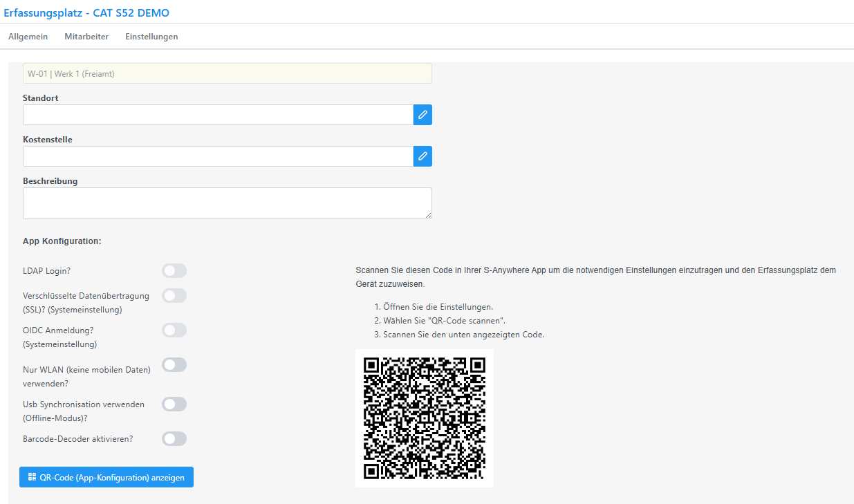Click the 'Barcode-Decoder aktivieren?' label text
This screenshot has height=504, width=854.
(78, 439)
